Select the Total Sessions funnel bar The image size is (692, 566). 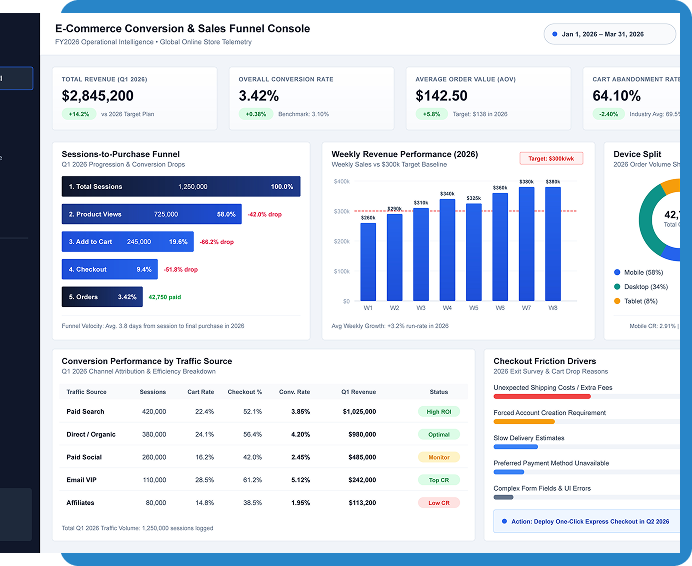pos(181,186)
